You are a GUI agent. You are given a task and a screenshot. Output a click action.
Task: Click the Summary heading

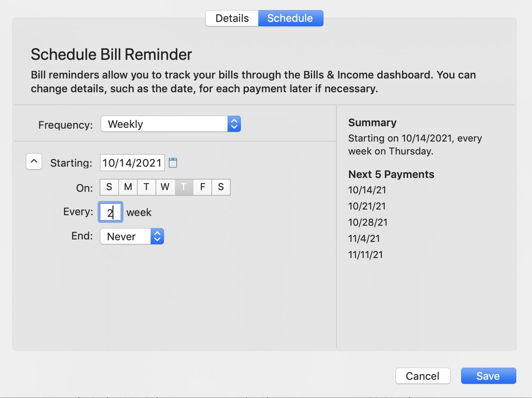pyautogui.click(x=372, y=123)
